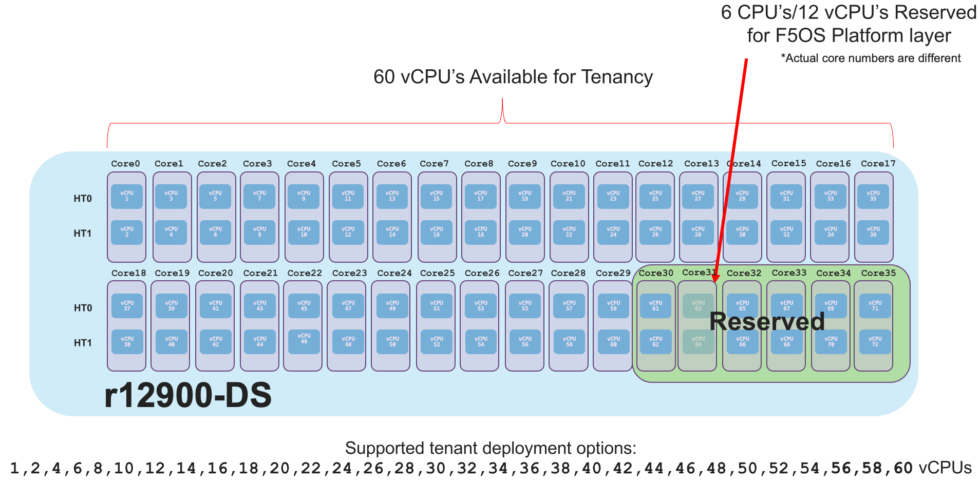
Task: Select reserved vCPU 72 block in Core35
Action: (x=875, y=342)
